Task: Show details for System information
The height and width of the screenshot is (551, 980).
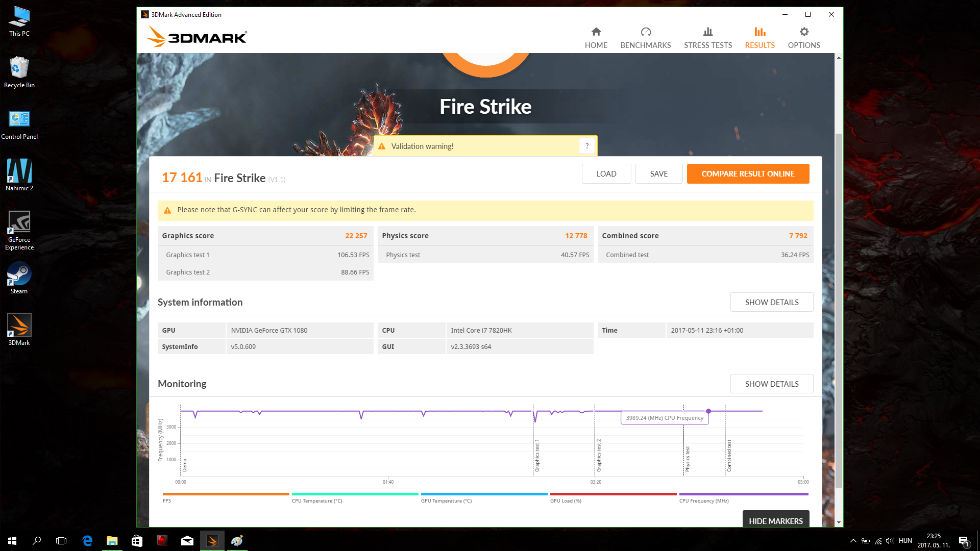Action: point(771,302)
